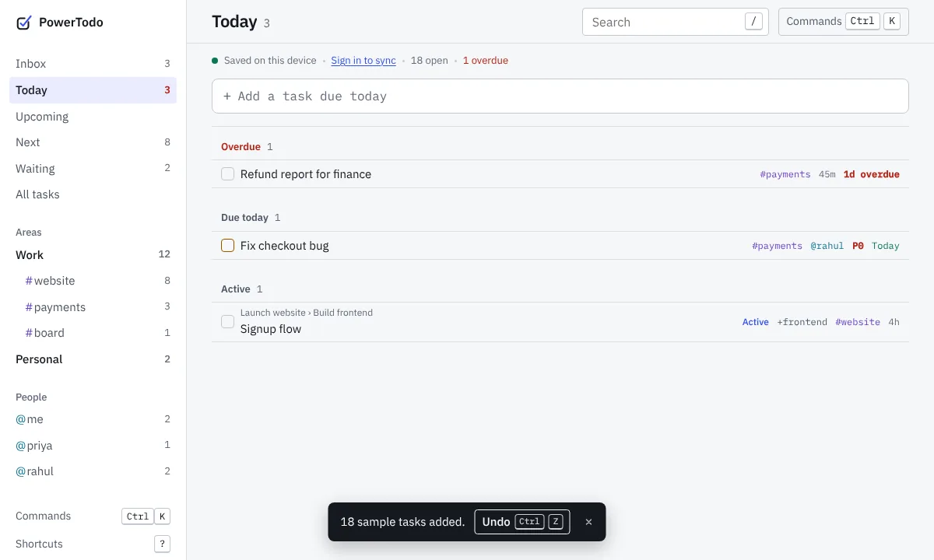Open the Signup flow task title
This screenshot has height=560, width=934.
coord(271,329)
